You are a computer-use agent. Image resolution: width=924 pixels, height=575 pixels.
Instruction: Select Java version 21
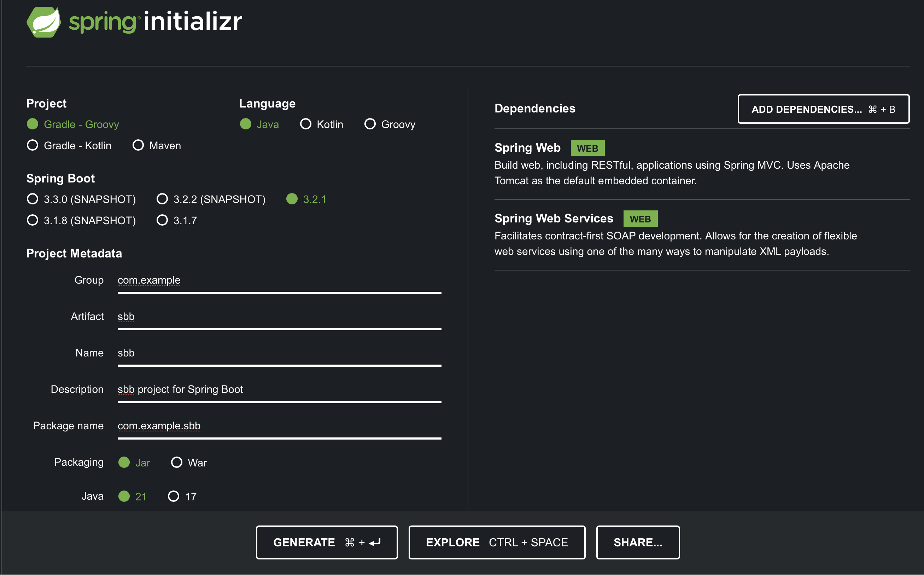[x=132, y=496]
